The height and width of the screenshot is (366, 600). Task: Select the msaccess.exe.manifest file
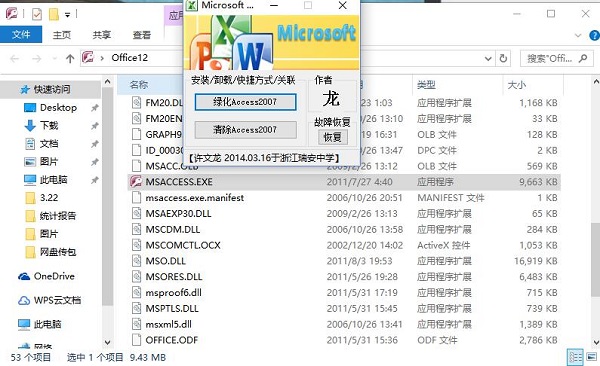(x=194, y=198)
